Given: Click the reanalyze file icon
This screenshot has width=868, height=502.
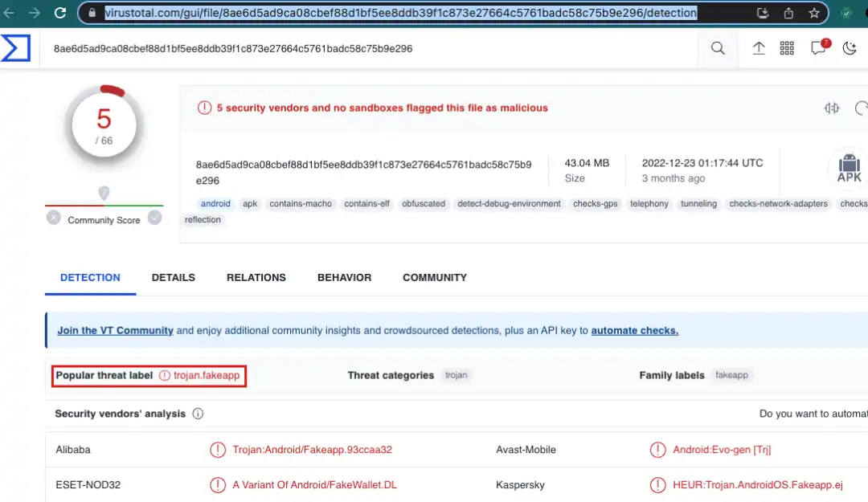Looking at the screenshot, I should point(861,108).
